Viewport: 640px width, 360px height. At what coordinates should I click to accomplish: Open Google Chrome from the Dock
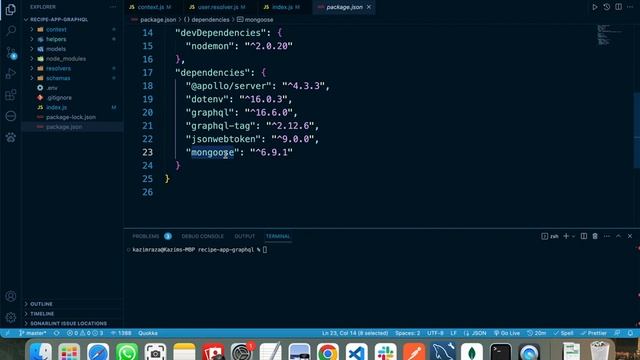tap(327, 353)
